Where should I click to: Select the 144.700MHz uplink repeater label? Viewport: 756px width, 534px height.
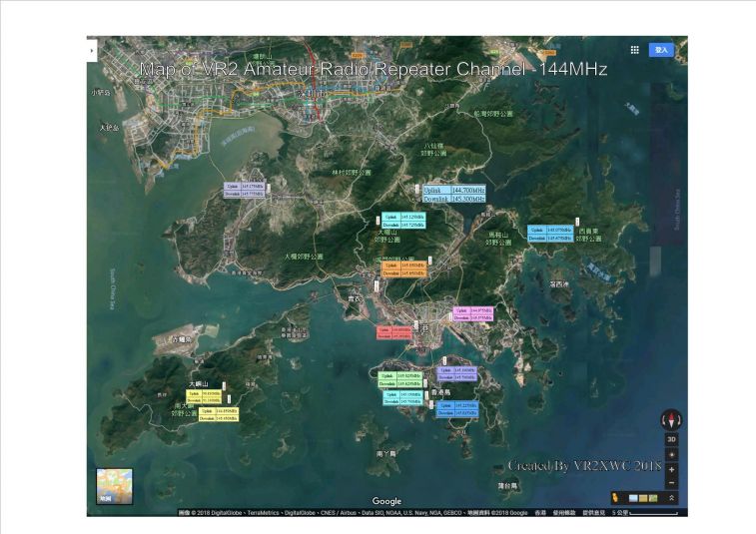[x=453, y=189]
